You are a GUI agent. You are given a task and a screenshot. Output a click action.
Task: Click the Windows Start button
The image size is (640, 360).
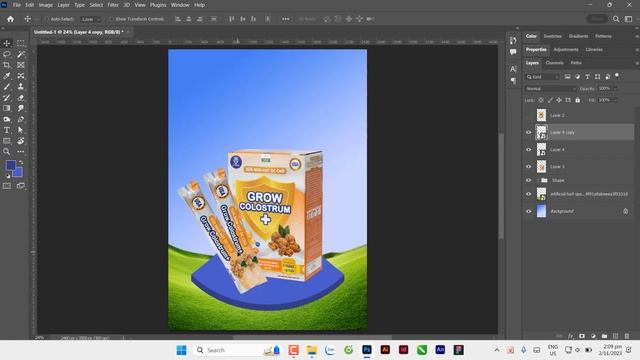pyautogui.click(x=182, y=350)
